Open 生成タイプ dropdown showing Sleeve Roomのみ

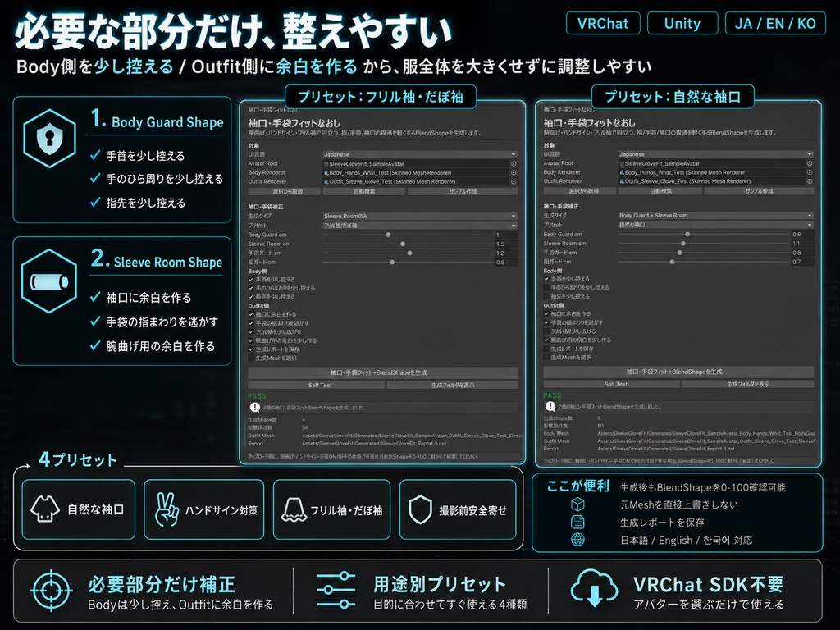[x=420, y=216]
